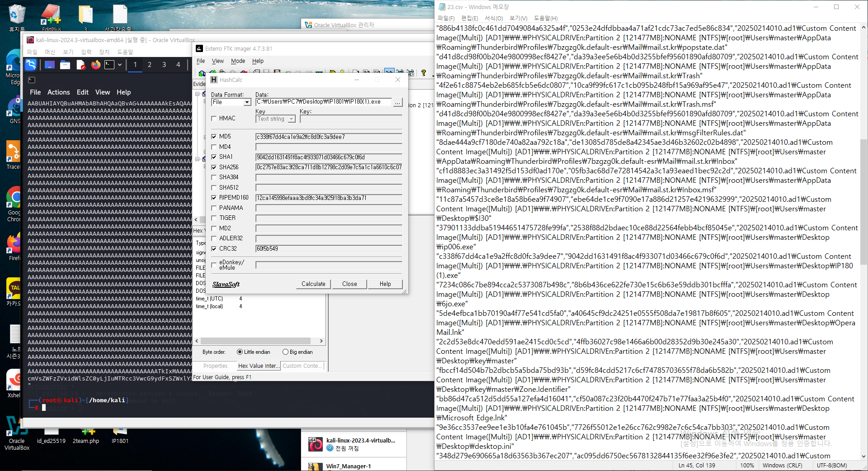The height and width of the screenshot is (471, 868).
Task: Open the terminal emulator icon in Kali panel
Action: tap(109, 65)
